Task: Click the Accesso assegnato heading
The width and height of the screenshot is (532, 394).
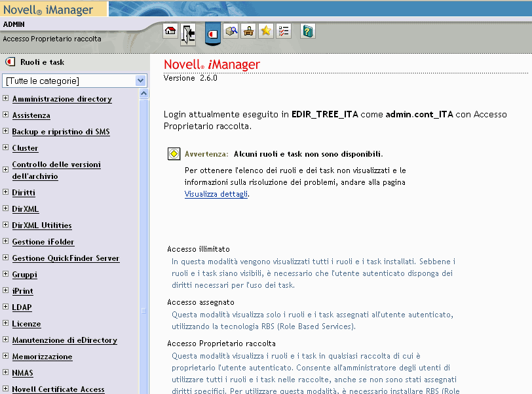Action: (201, 302)
